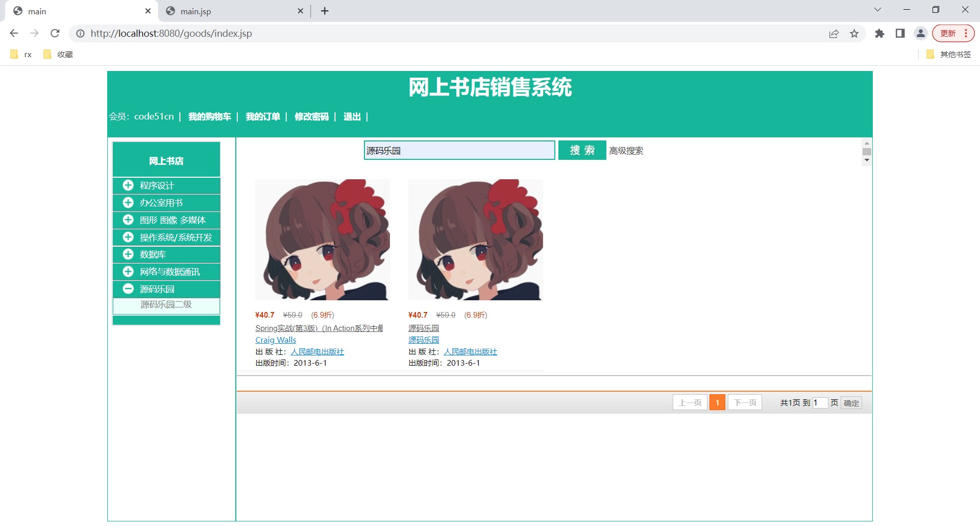The height and width of the screenshot is (526, 980).
Task: Expand the 程序设计 category plus icon
Action: click(x=128, y=185)
